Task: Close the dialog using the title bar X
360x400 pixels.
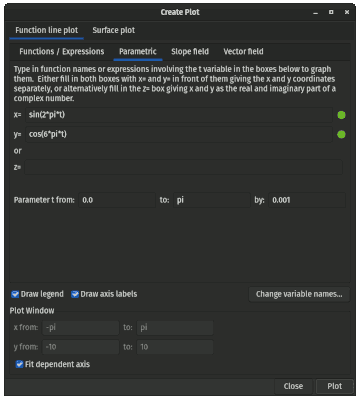Action: [x=347, y=12]
